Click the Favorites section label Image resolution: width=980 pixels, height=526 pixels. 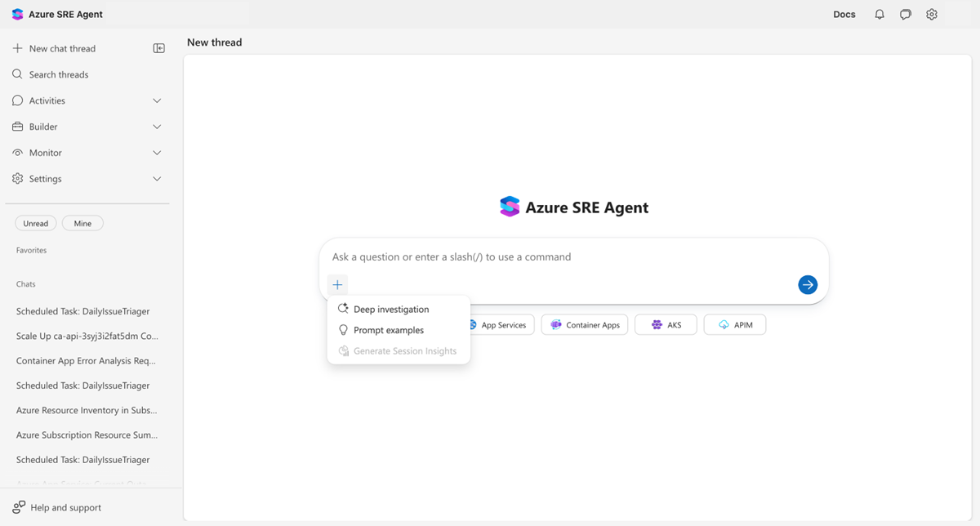31,250
